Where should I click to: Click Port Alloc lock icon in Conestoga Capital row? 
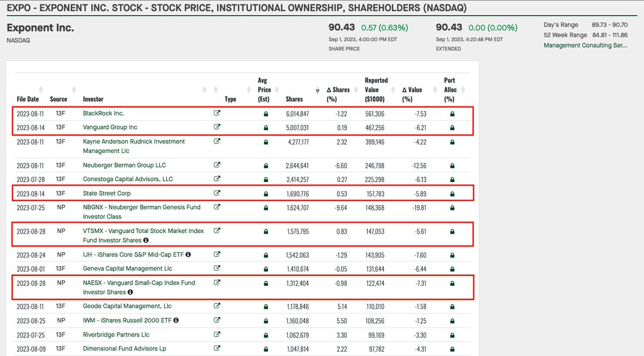click(x=452, y=179)
